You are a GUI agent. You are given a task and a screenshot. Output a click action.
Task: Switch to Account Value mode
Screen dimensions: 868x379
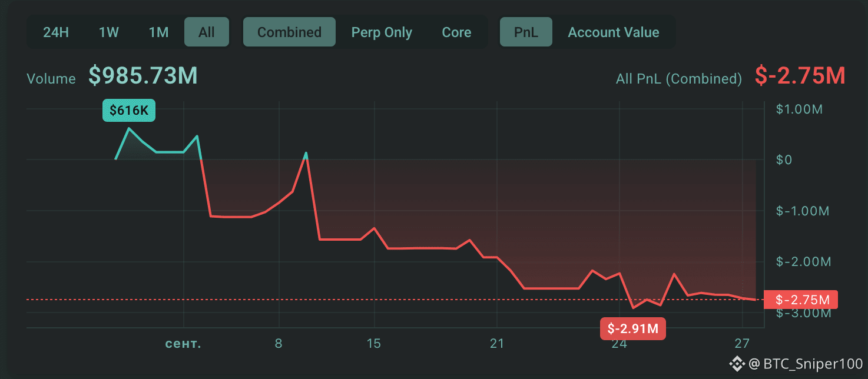click(614, 32)
